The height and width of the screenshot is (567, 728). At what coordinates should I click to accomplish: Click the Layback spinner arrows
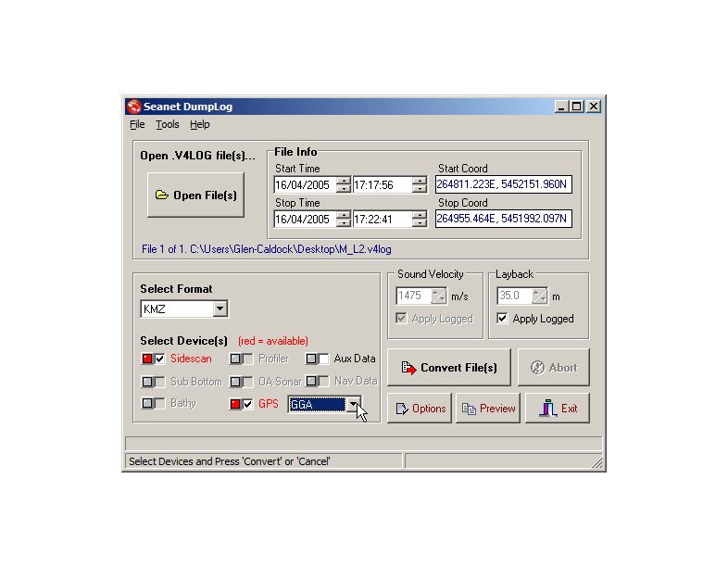pyautogui.click(x=540, y=296)
